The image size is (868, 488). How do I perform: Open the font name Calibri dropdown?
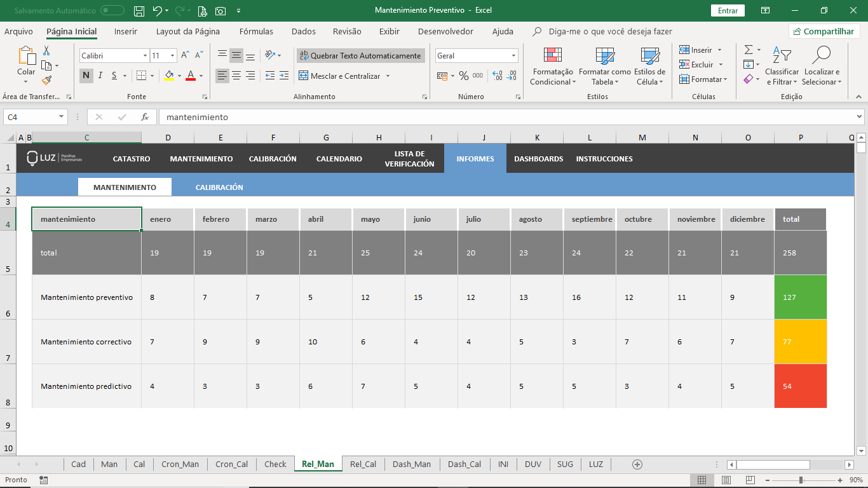click(145, 56)
